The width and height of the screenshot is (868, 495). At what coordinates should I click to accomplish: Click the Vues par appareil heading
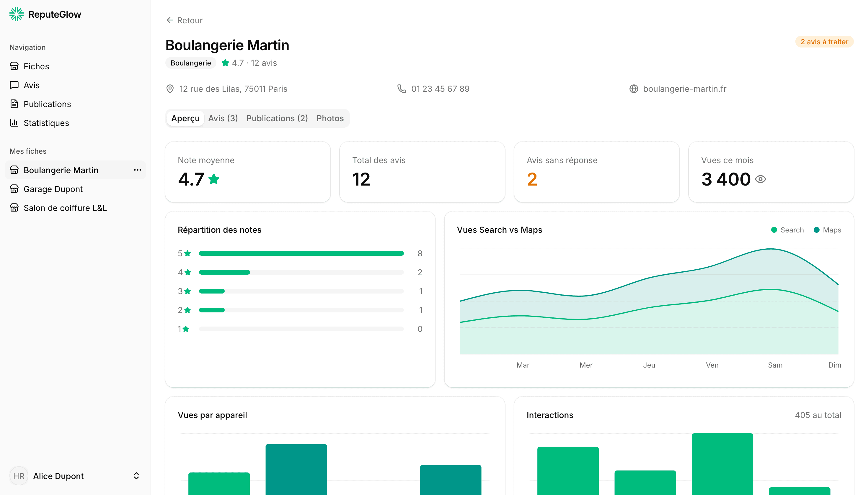pos(212,415)
